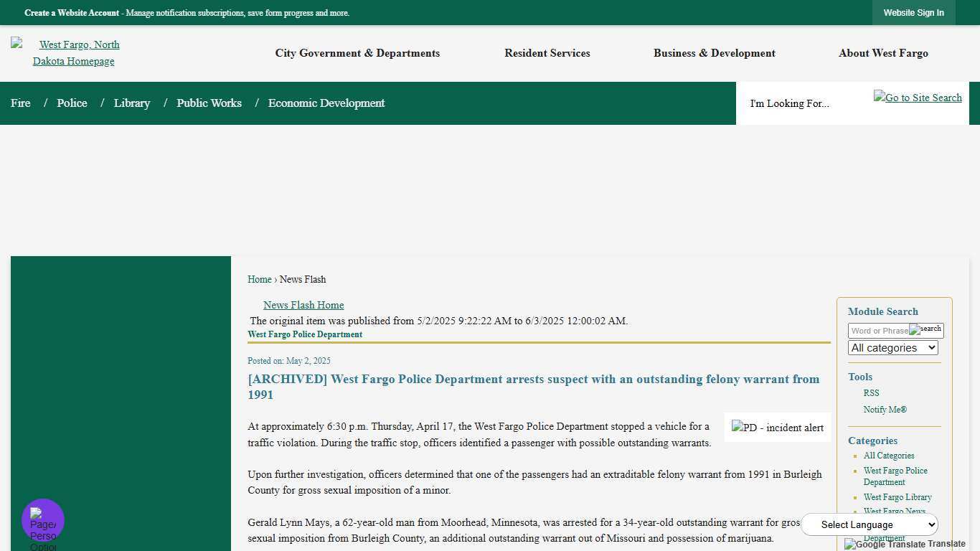Subscribe via the RSS link
This screenshot has width=980, height=551.
click(871, 393)
